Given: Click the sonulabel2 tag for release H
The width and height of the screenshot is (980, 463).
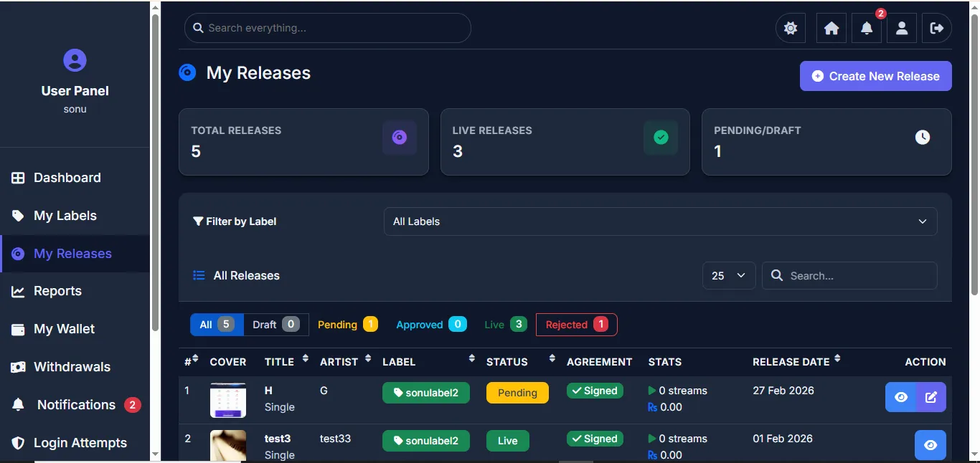Looking at the screenshot, I should pyautogui.click(x=426, y=393).
